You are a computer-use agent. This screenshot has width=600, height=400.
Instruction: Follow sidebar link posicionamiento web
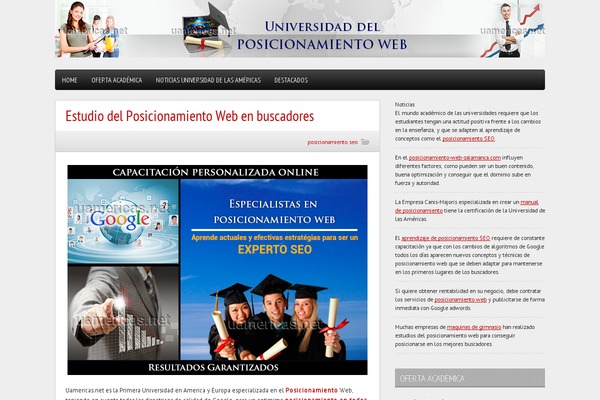[x=460, y=300]
